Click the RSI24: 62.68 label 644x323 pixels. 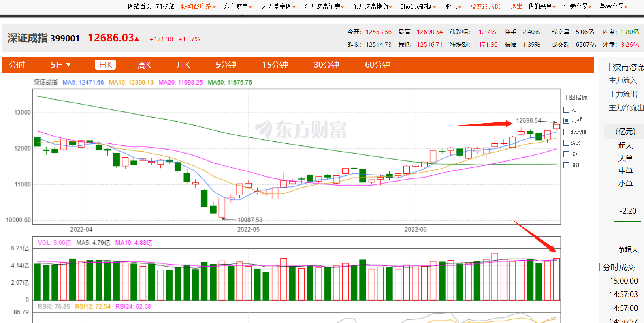(133, 306)
